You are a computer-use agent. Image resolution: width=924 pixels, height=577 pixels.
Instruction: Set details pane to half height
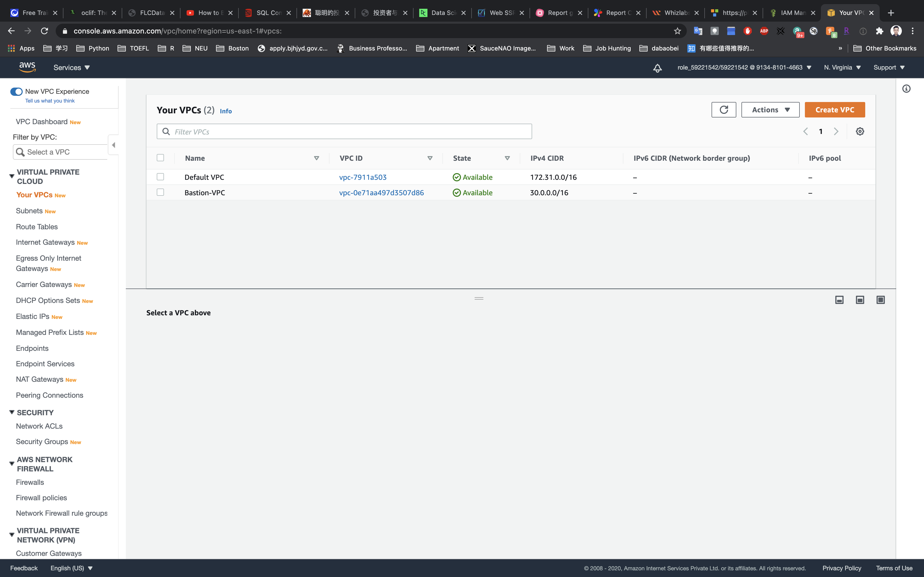point(860,300)
